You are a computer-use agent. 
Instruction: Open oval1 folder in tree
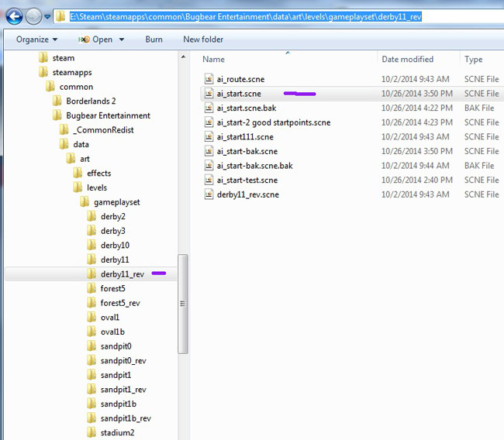point(103,318)
